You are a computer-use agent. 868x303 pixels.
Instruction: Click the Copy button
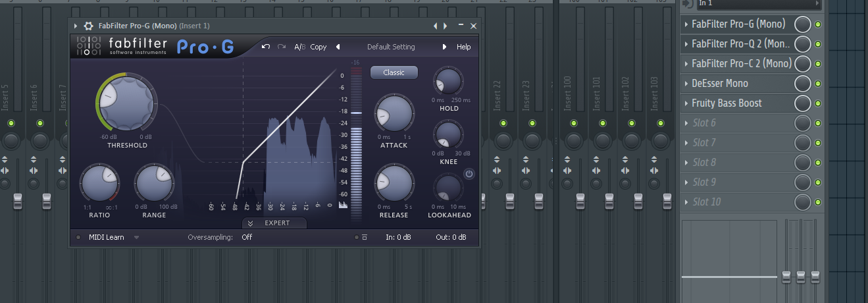[319, 47]
